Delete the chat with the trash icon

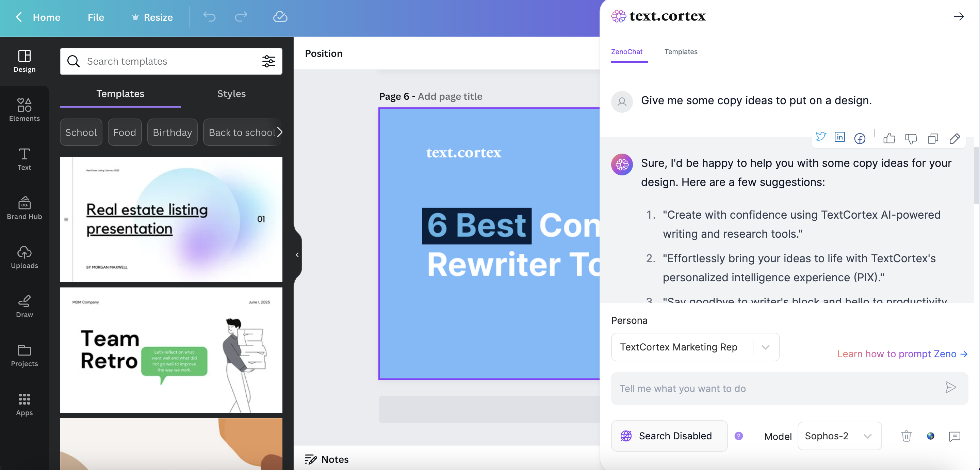pyautogui.click(x=906, y=436)
